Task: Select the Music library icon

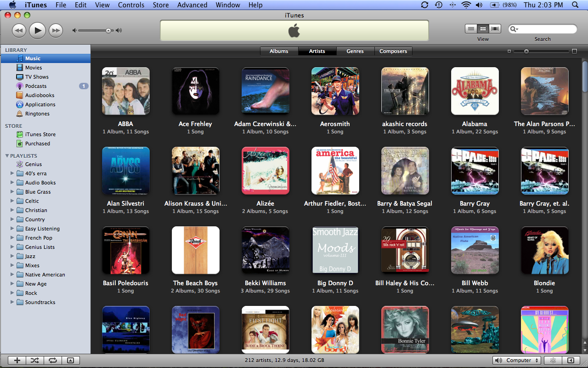Action: [20, 58]
